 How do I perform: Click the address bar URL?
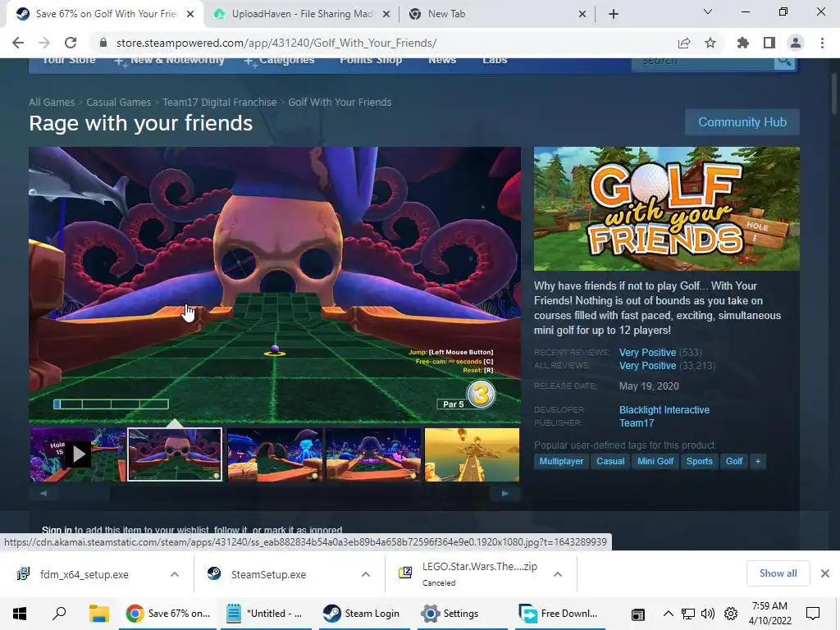(276, 43)
